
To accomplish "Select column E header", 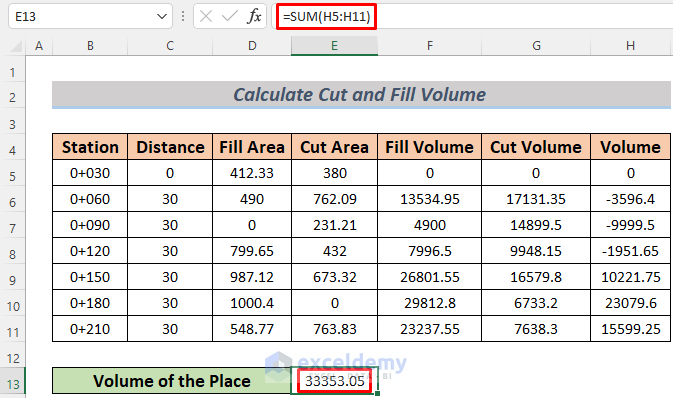I will (x=334, y=46).
